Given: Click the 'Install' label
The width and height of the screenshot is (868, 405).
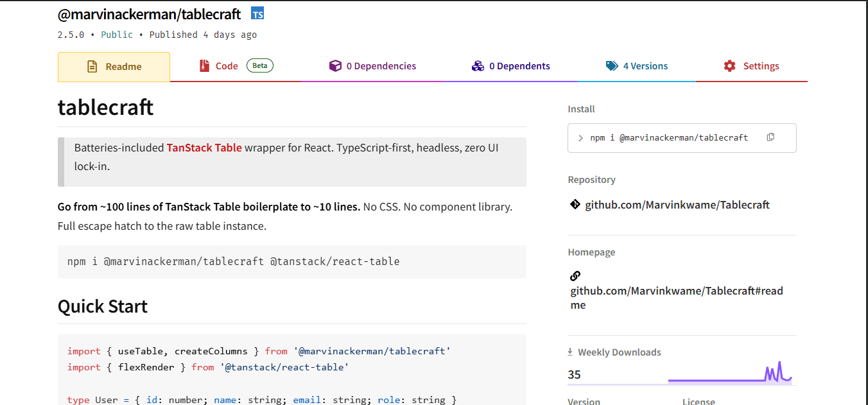Looking at the screenshot, I should tap(581, 109).
